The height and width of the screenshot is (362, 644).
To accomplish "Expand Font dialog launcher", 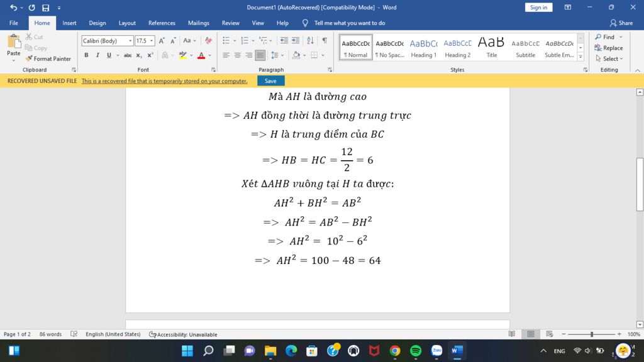I will 213,70.
